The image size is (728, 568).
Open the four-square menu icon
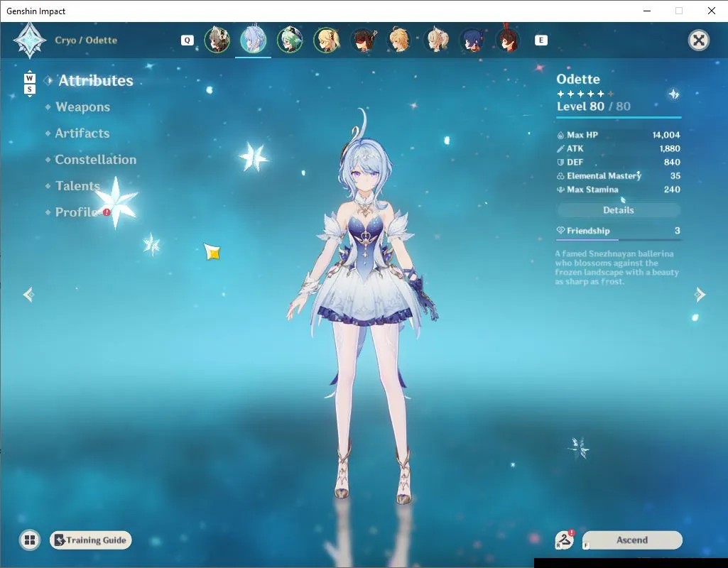click(30, 540)
